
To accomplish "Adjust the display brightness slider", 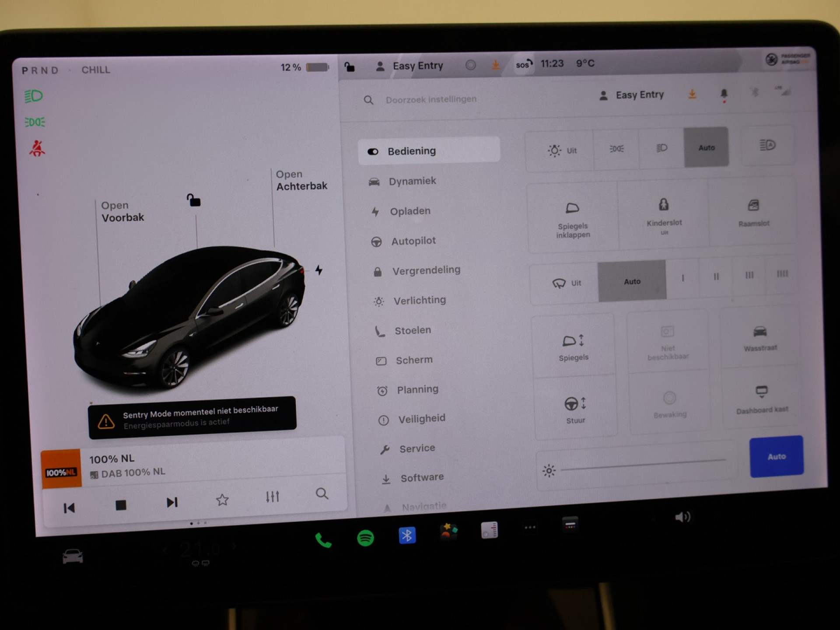I will click(643, 465).
